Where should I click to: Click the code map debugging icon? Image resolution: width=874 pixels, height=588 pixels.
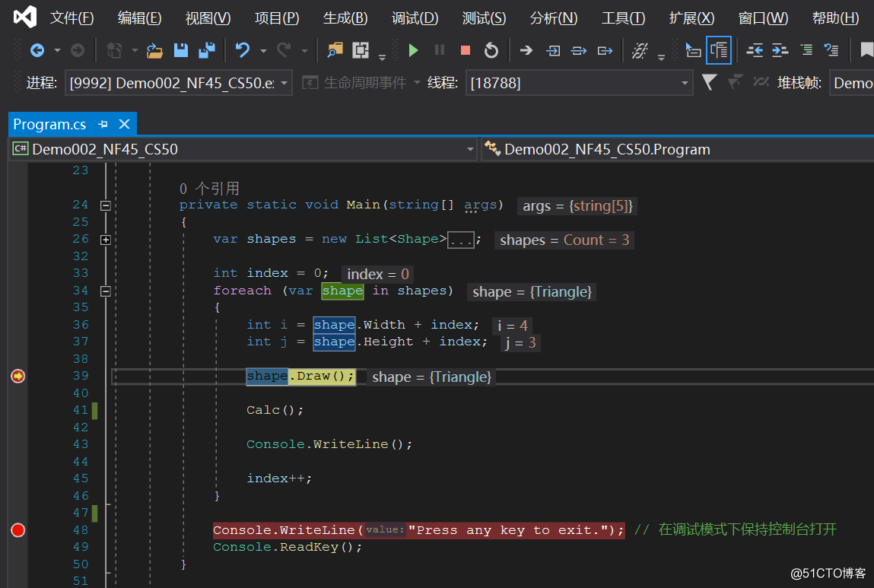[640, 51]
